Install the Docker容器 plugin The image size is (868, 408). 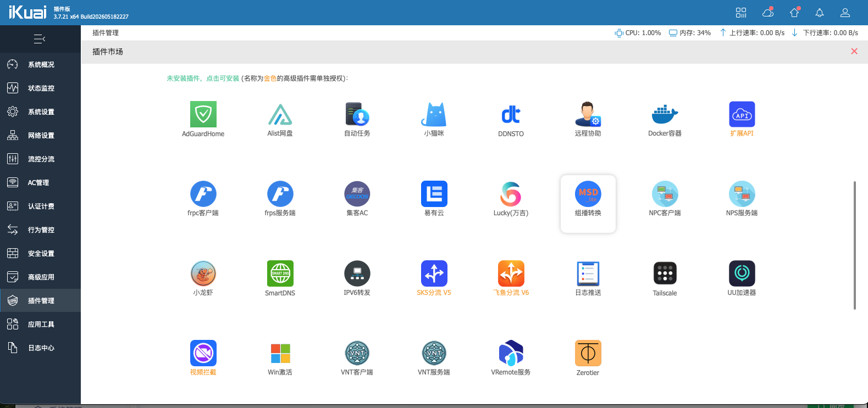[665, 114]
